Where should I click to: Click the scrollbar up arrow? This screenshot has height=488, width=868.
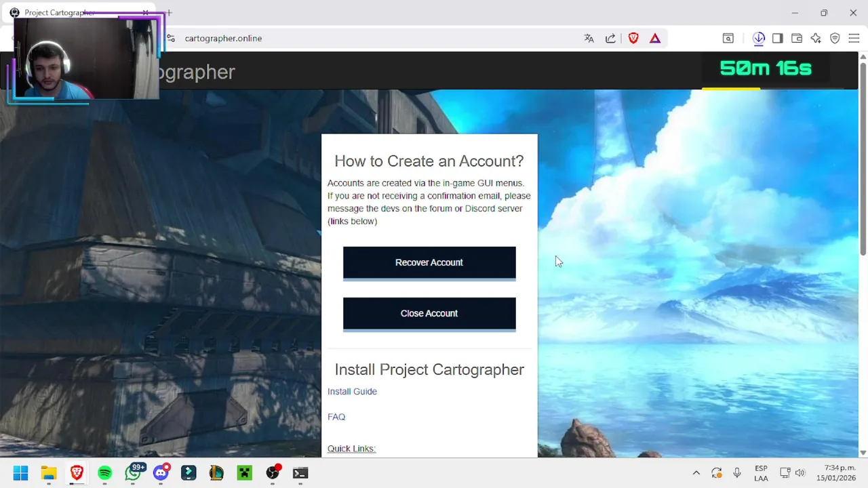pyautogui.click(x=863, y=57)
